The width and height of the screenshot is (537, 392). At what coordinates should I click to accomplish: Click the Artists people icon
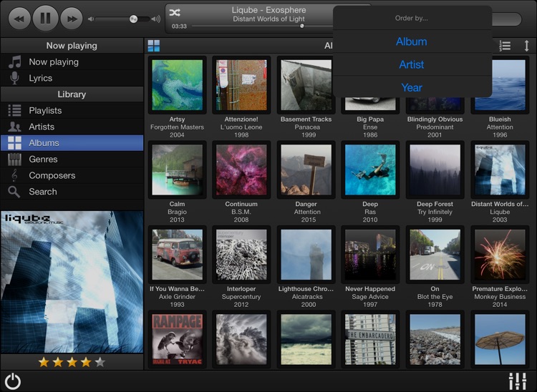tap(14, 127)
